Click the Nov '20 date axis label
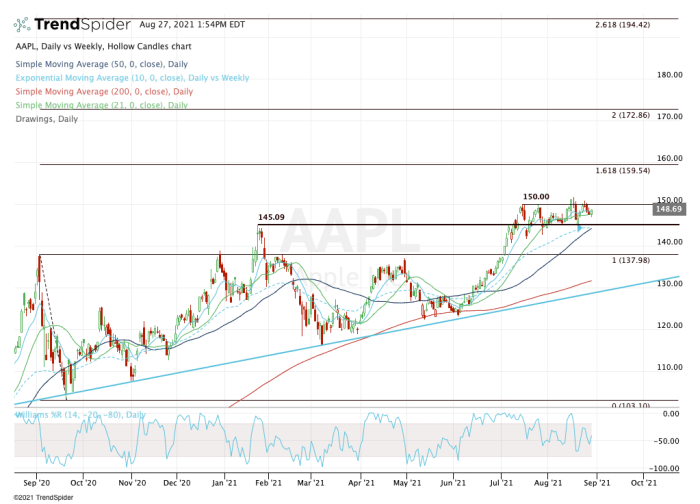The height and width of the screenshot is (504, 700). tap(132, 483)
